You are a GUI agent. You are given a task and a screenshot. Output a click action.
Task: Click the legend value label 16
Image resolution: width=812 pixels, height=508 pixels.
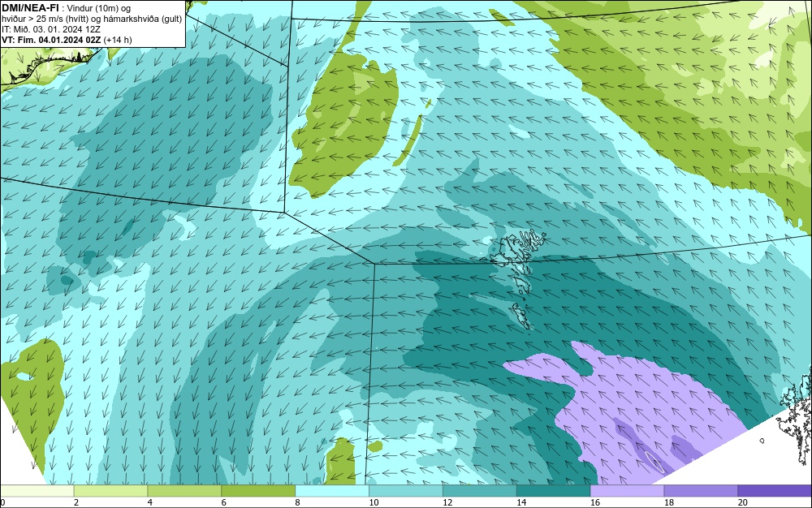pyautogui.click(x=595, y=502)
